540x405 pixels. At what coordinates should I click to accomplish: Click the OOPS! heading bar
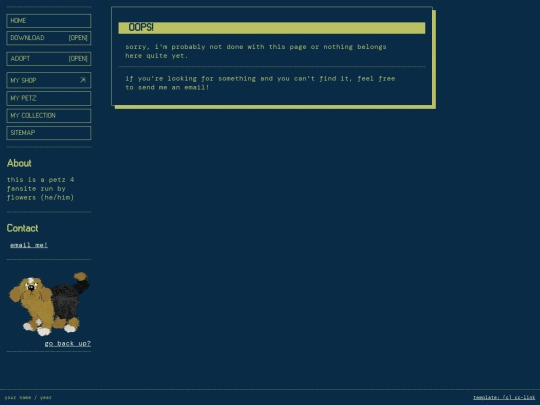point(272,28)
